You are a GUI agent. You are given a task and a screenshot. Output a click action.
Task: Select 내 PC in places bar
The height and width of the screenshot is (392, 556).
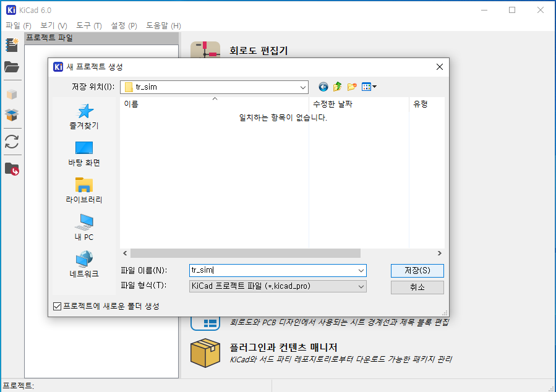coord(84,228)
